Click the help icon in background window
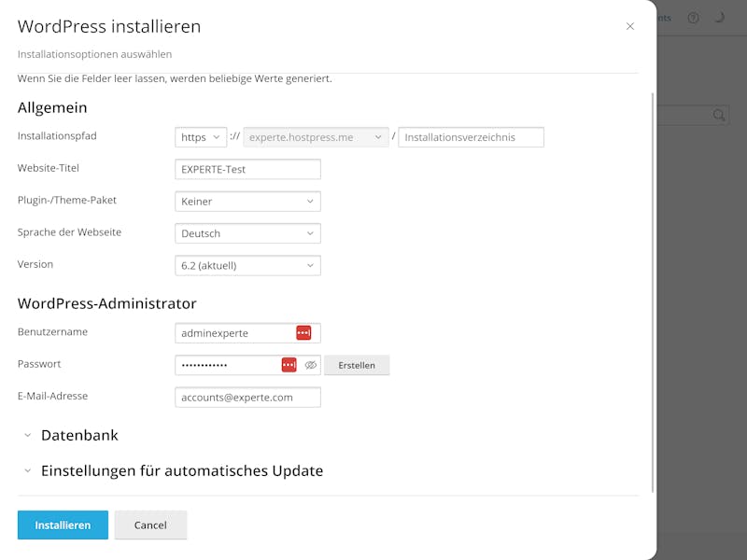The width and height of the screenshot is (747, 560). click(693, 18)
